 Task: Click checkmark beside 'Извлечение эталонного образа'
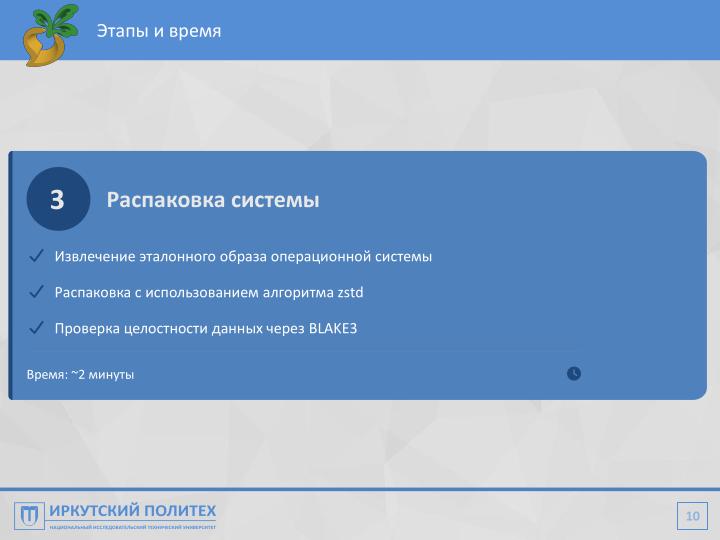(x=36, y=256)
